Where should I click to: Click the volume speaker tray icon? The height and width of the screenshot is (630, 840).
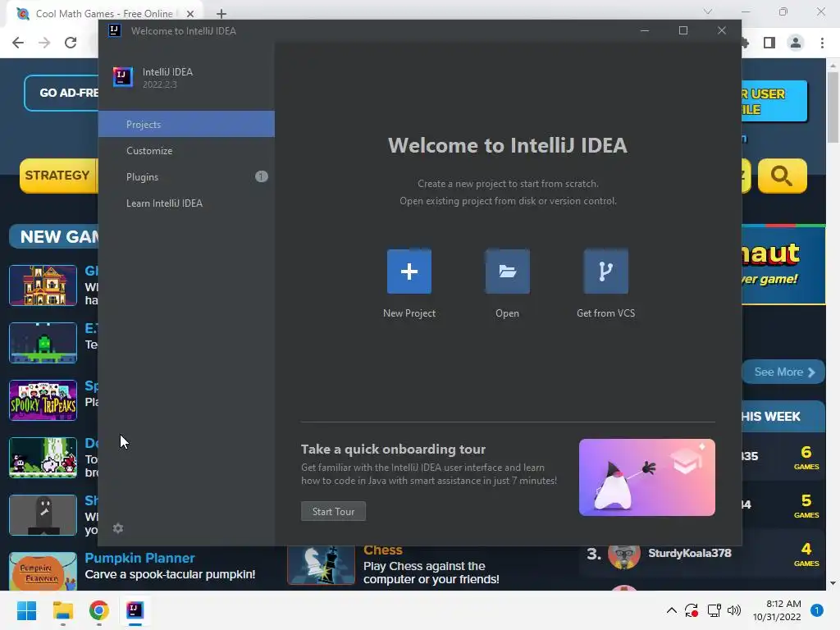pyautogui.click(x=734, y=610)
